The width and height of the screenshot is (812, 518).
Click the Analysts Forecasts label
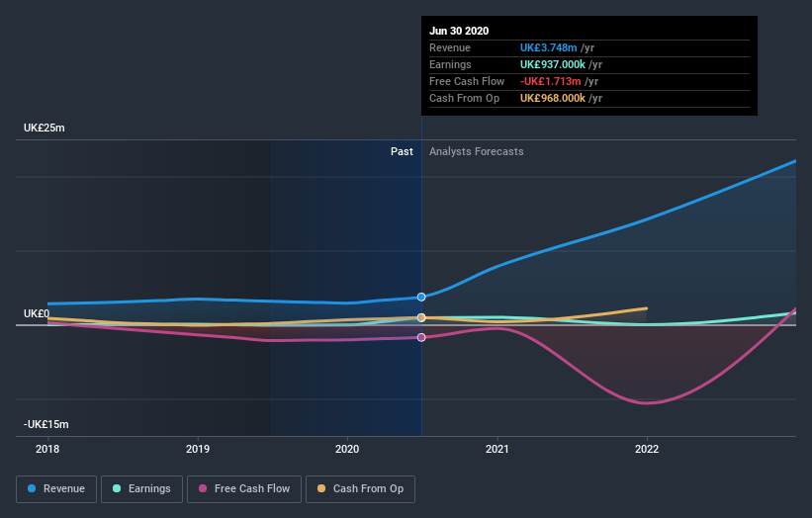477,151
